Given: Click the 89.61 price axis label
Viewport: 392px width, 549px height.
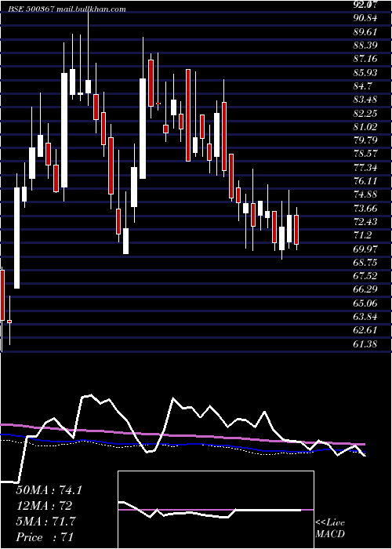Looking at the screenshot, I should [x=365, y=31].
